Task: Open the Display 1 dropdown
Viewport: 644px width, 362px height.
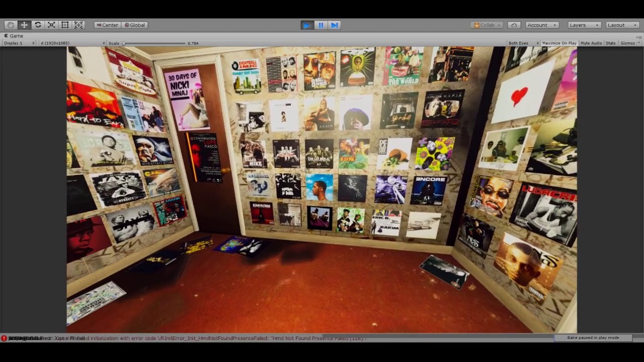Action: pos(20,43)
